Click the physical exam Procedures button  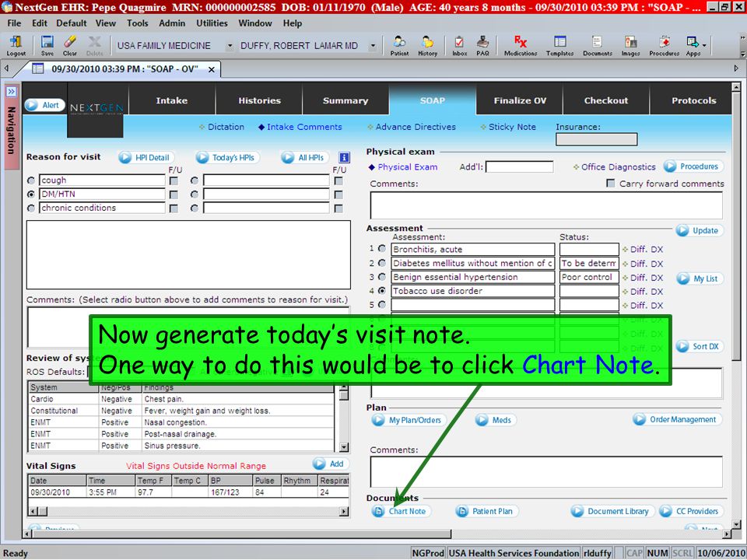(x=693, y=166)
